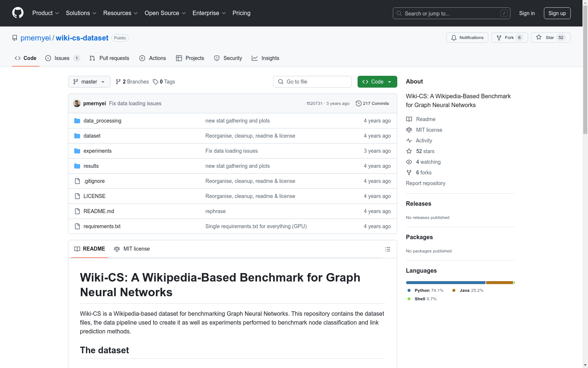Click the branch icon next to 2 Branches
The width and height of the screenshot is (588, 368).
118,82
